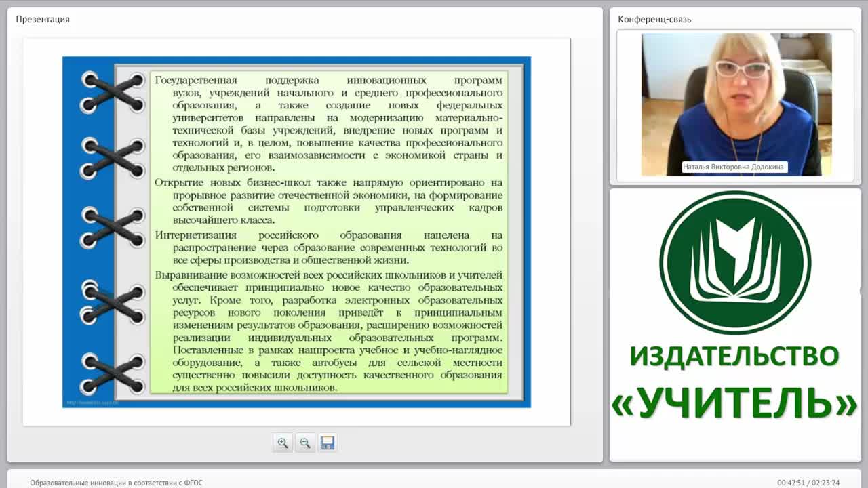Zoom in on the presentation slide
Viewport: 868px width, 488px height.
pos(282,443)
